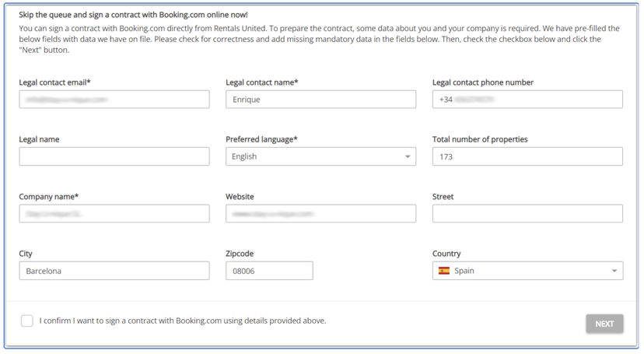Click the 'Zipcode' label
644x354 pixels.
[240, 254]
